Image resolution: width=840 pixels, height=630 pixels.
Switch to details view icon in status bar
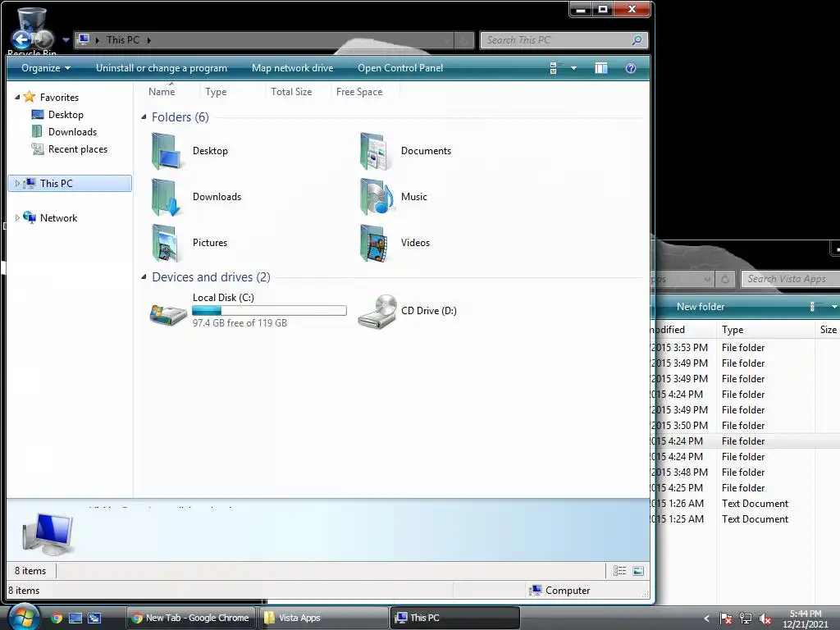click(x=620, y=571)
